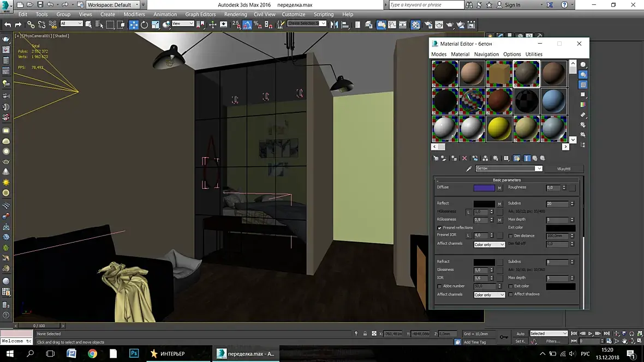Image resolution: width=644 pixels, height=362 pixels.
Task: Click the Reflect black color swatch
Action: (484, 203)
